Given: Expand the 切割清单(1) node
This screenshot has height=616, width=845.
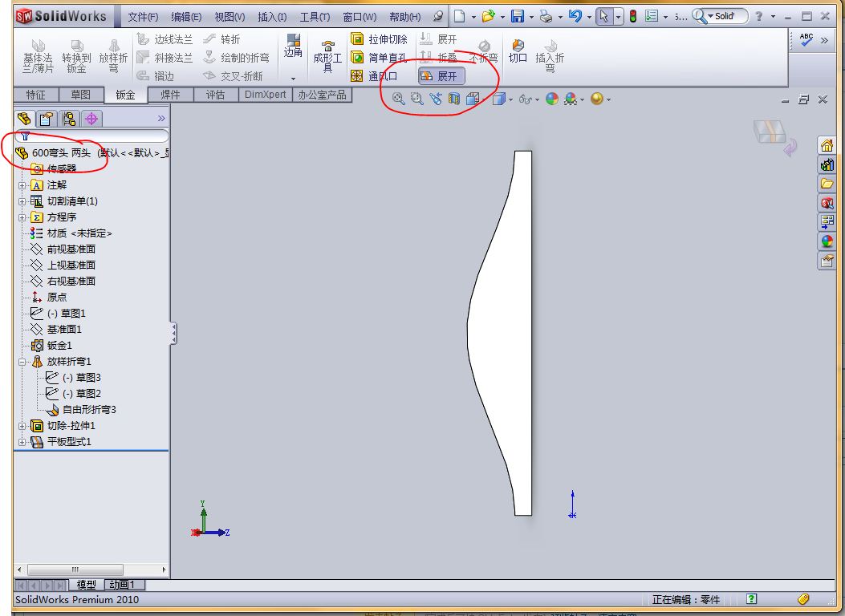Looking at the screenshot, I should coord(22,201).
